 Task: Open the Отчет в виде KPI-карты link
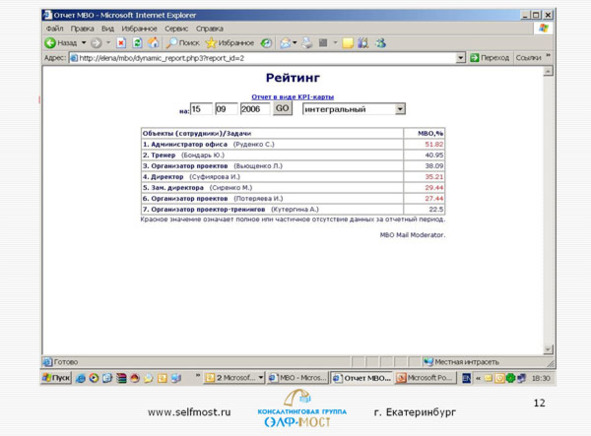(292, 97)
